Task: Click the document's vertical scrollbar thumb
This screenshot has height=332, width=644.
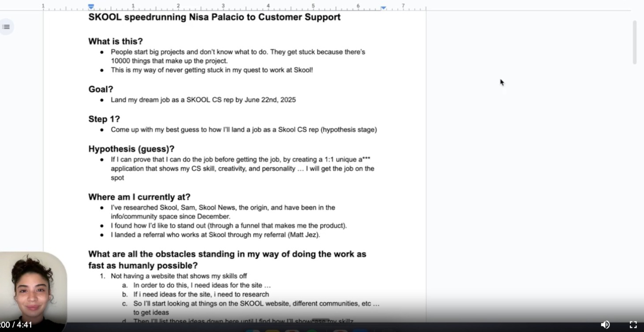Action: coord(634,42)
